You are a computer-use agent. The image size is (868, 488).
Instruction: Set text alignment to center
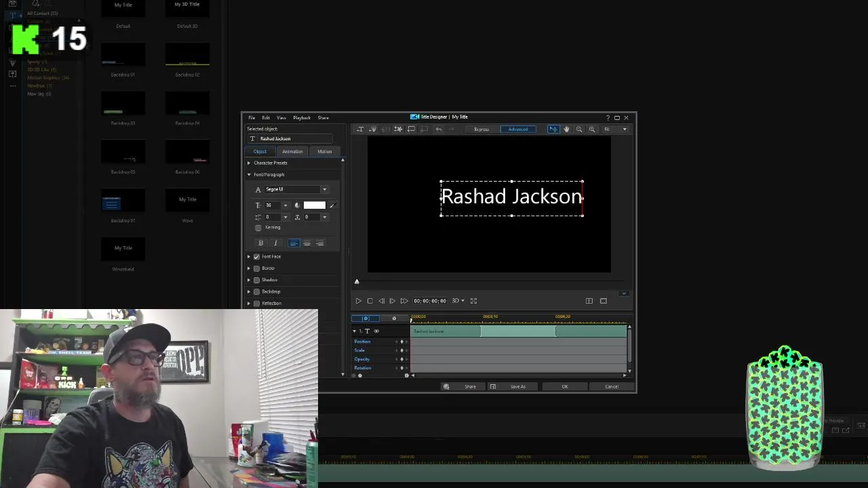(x=307, y=243)
